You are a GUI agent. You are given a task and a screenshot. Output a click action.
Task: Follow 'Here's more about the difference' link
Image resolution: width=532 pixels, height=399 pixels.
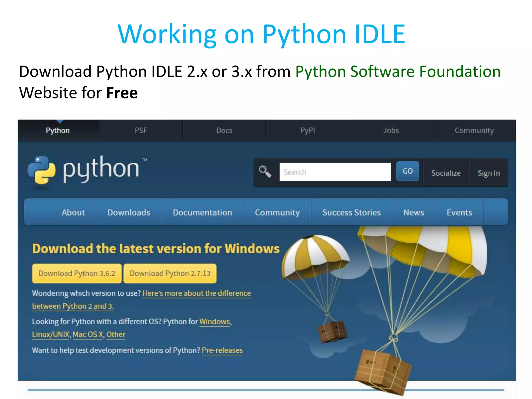[x=197, y=293]
